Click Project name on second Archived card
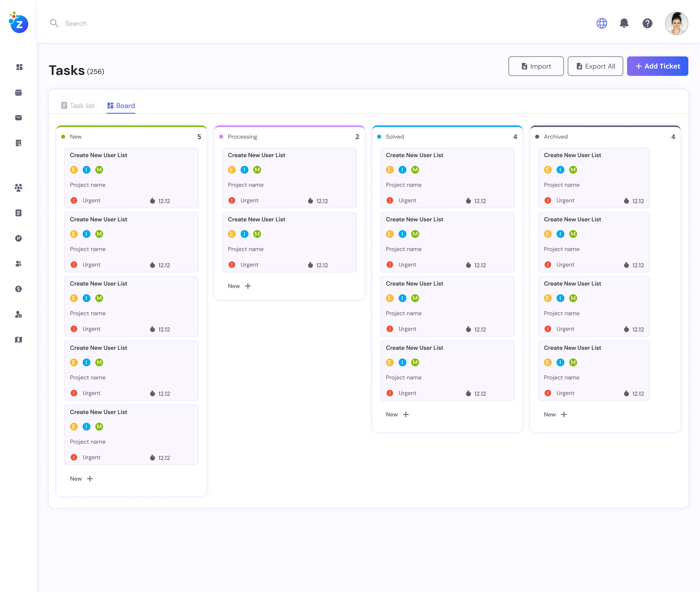 [x=561, y=249]
